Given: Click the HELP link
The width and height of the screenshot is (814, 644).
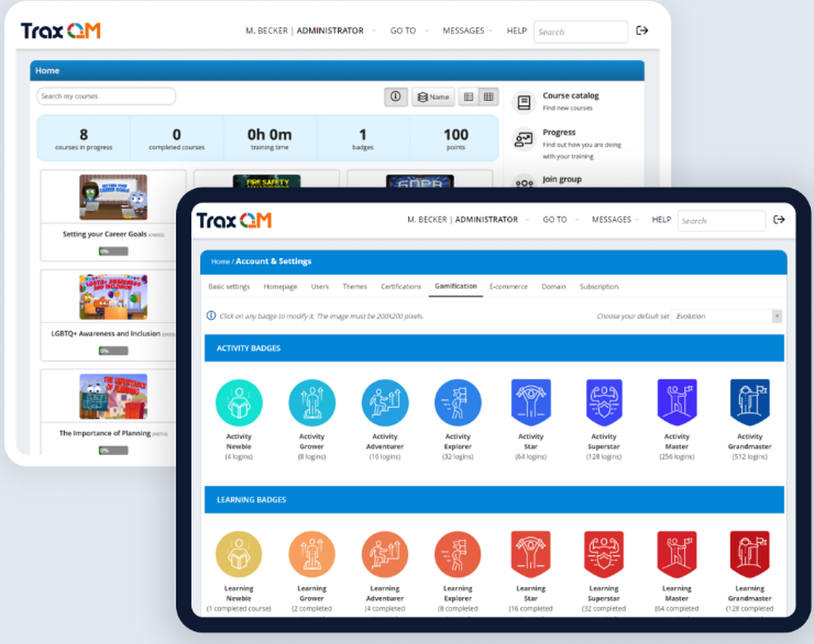Looking at the screenshot, I should (x=661, y=219).
